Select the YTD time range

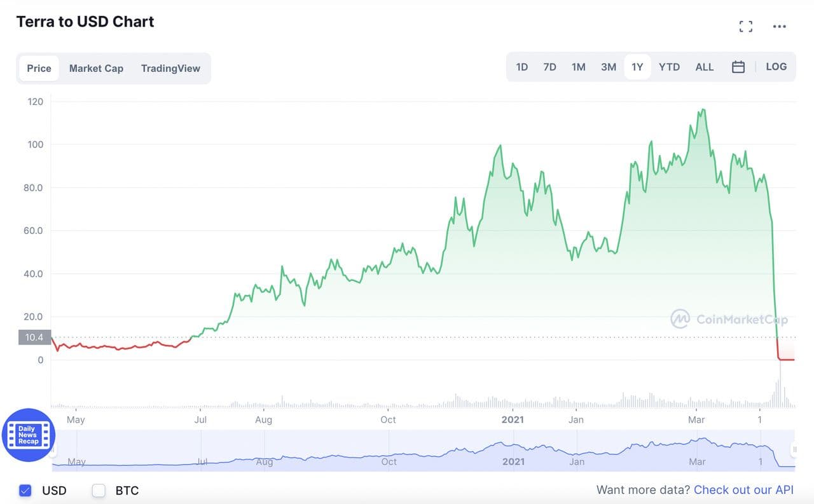(669, 67)
